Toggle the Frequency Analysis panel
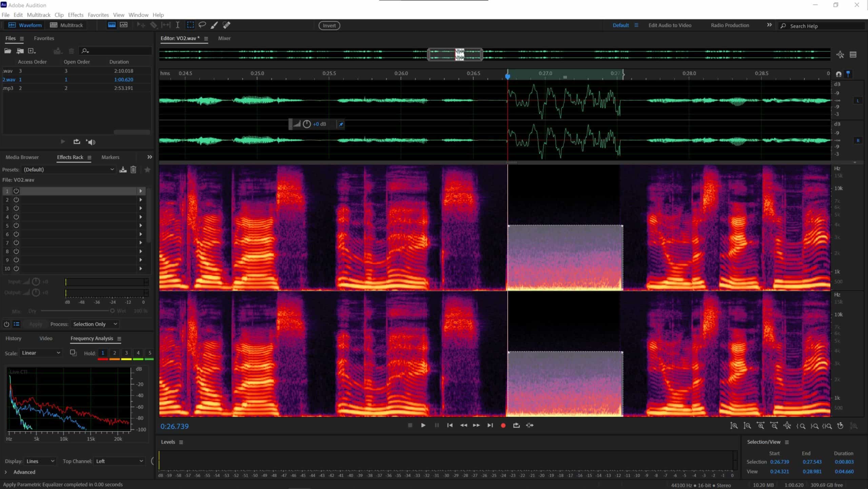This screenshot has width=868, height=489. 92,338
